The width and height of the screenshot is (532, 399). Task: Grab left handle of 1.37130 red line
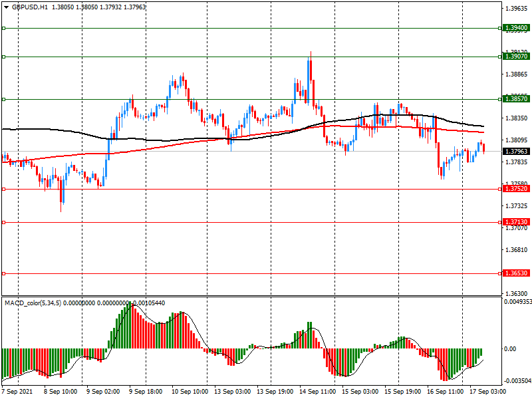click(4, 222)
